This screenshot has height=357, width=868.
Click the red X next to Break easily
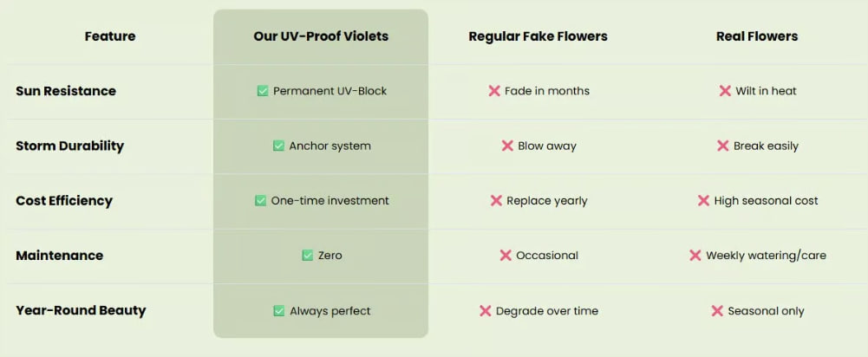tap(722, 146)
